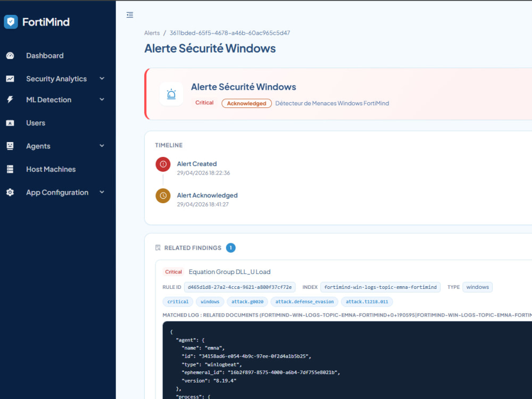The width and height of the screenshot is (532, 399).
Task: Click the Critical badge on Equation Group finding
Action: click(173, 272)
